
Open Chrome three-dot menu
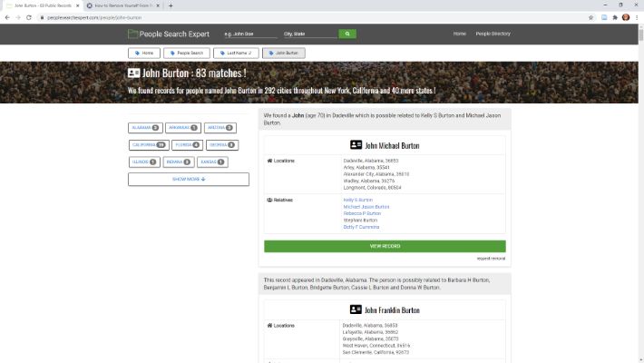[637, 17]
